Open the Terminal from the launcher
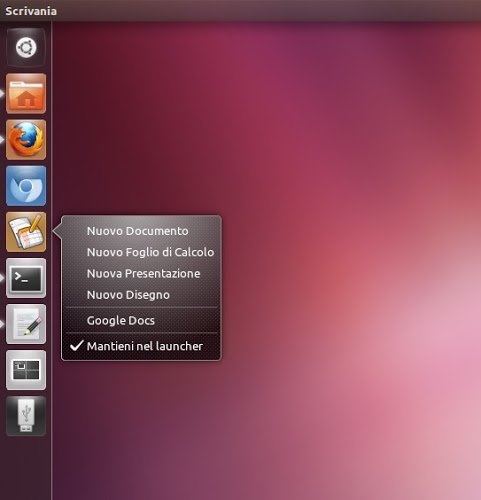Viewport: 481px width, 500px height. (x=26, y=278)
